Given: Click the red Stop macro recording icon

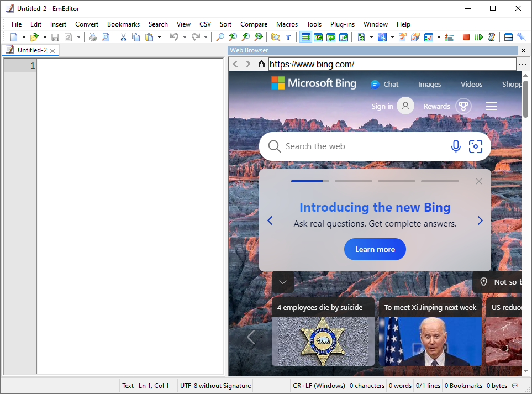Looking at the screenshot, I should [466, 37].
